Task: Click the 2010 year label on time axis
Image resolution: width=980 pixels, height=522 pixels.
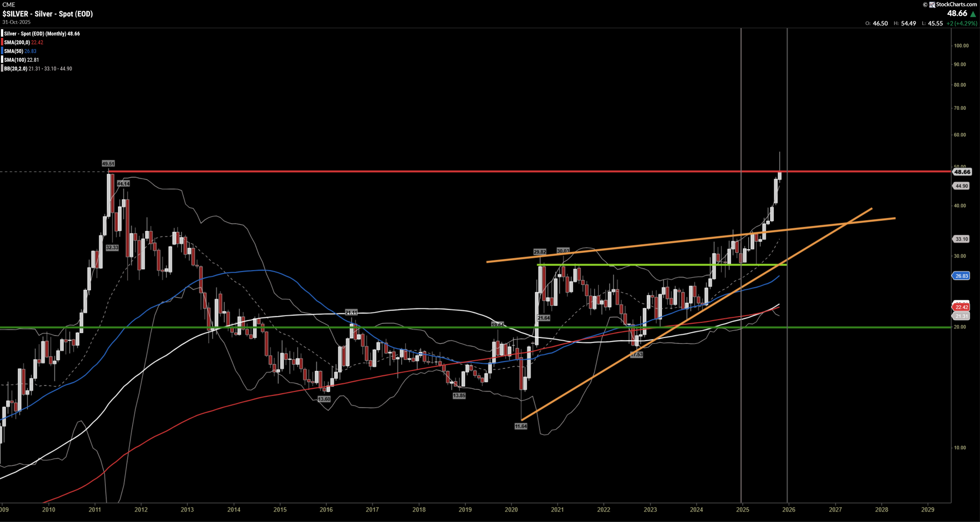Action: click(48, 509)
